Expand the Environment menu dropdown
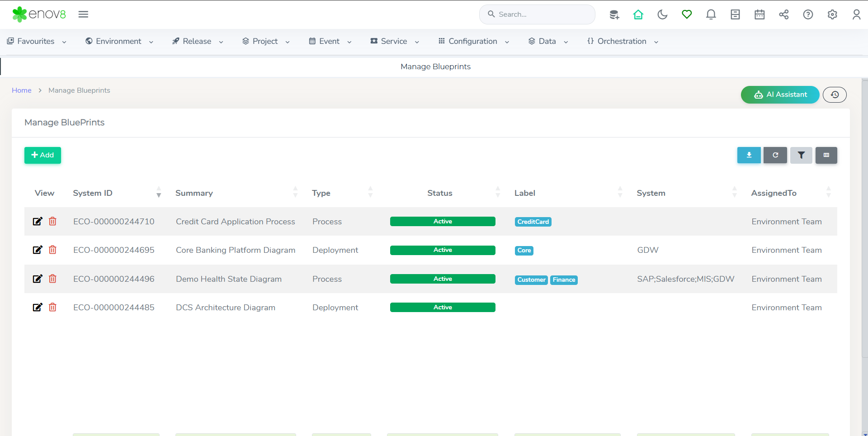 pos(119,41)
